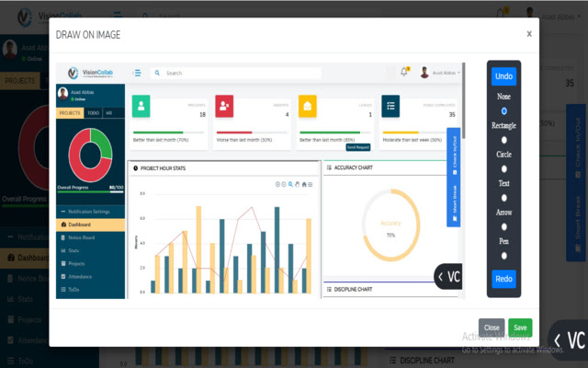588x368 pixels.
Task: Click Attendance in the canvas image sidebar
Action: point(90,277)
